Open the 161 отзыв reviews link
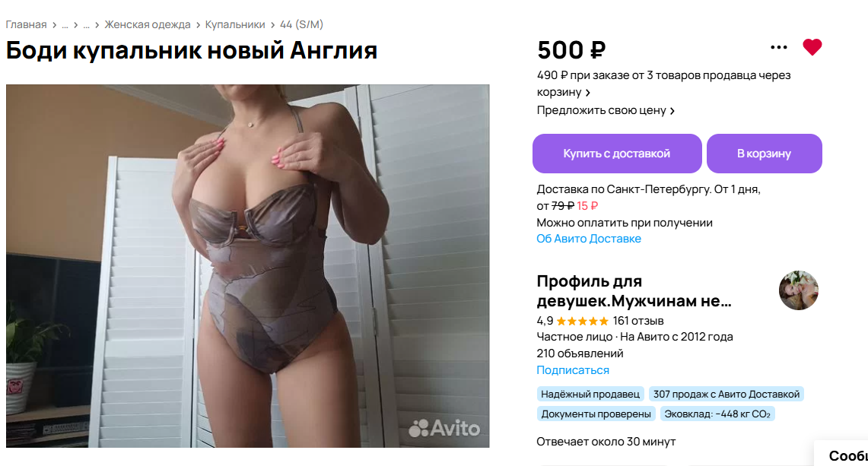 [637, 321]
